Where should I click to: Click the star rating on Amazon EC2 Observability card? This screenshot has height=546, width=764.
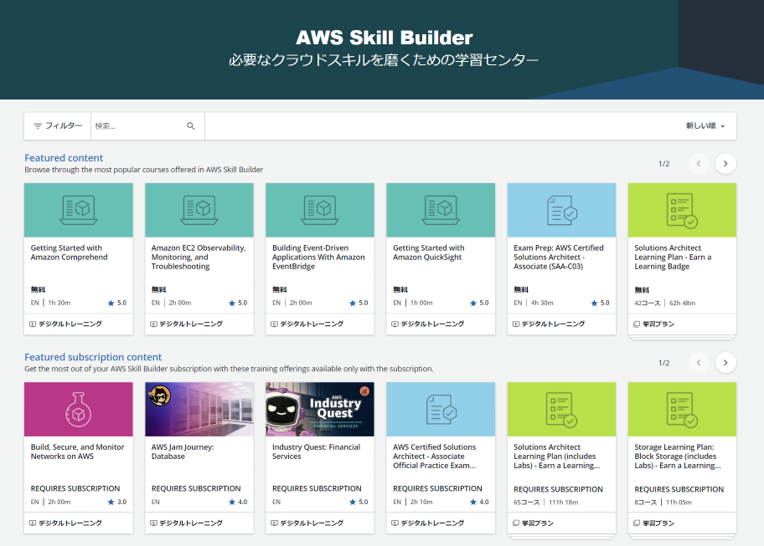238,303
